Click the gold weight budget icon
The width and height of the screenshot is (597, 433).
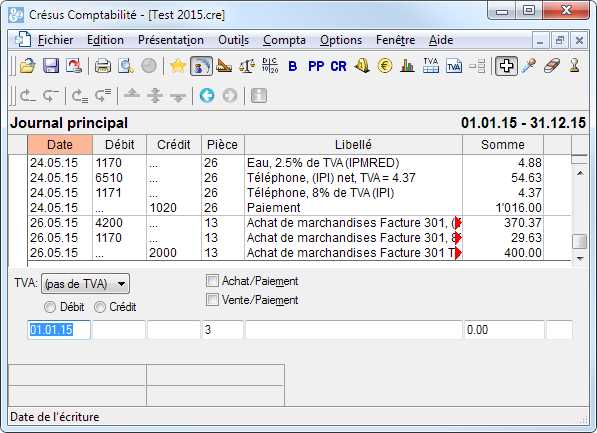click(x=362, y=66)
